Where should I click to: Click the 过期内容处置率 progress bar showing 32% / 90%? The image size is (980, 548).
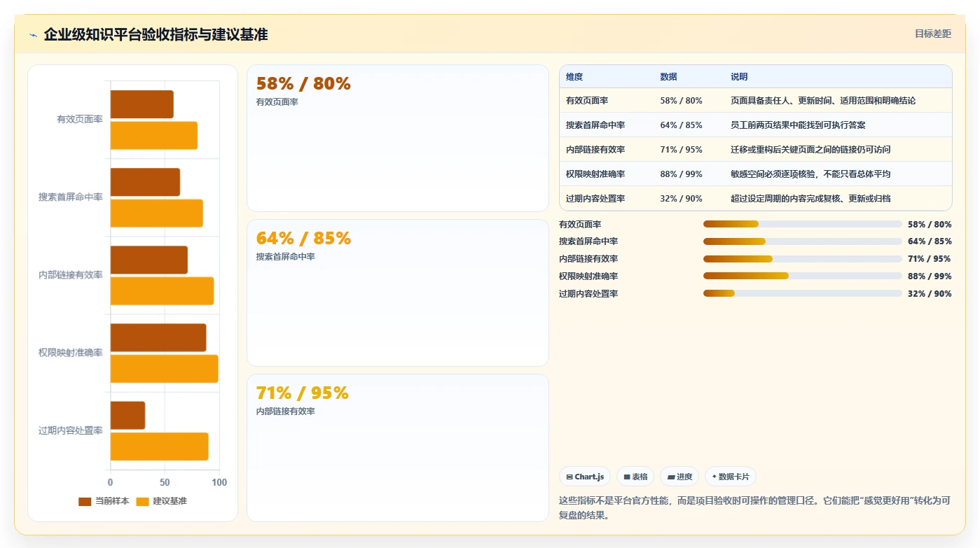pos(802,294)
